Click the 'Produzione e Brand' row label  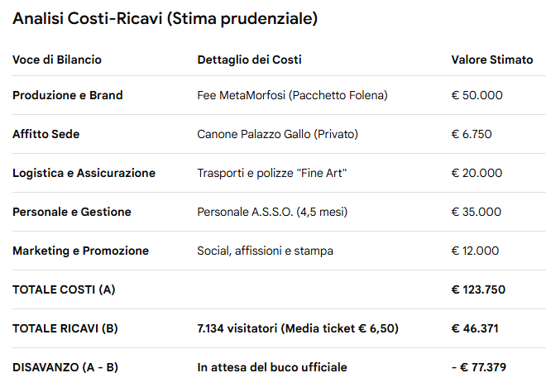68,95
